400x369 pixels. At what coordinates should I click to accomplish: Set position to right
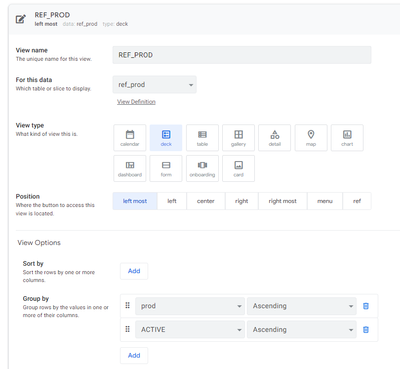[x=242, y=201]
